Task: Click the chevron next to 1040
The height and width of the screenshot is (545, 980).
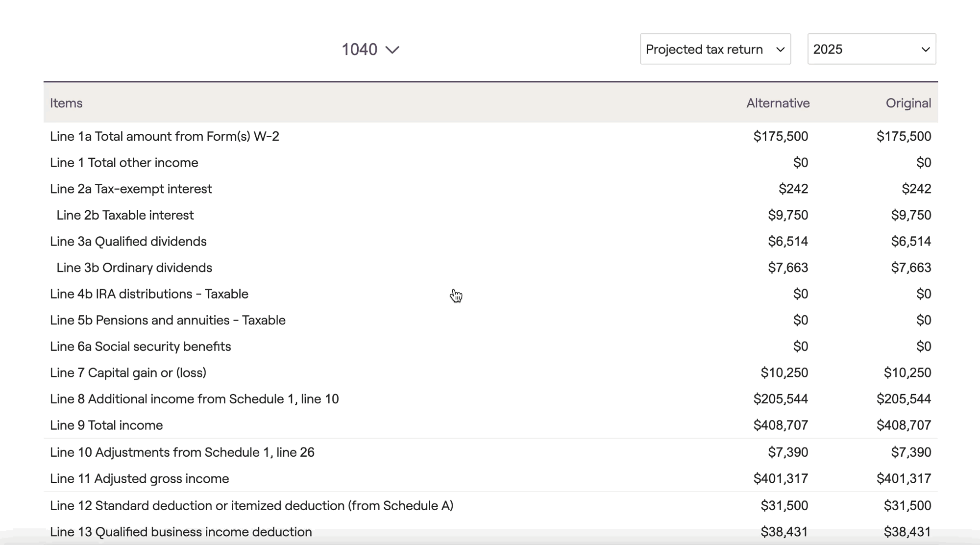Action: click(392, 50)
